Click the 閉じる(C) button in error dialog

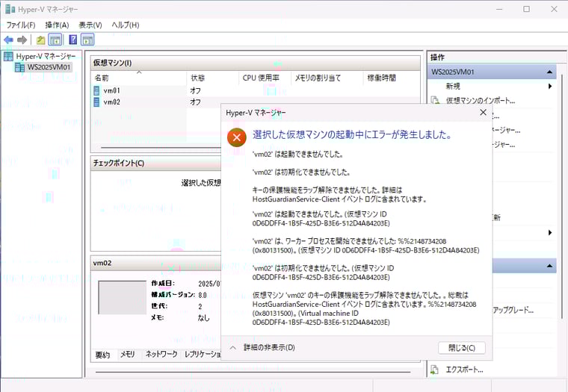point(462,348)
